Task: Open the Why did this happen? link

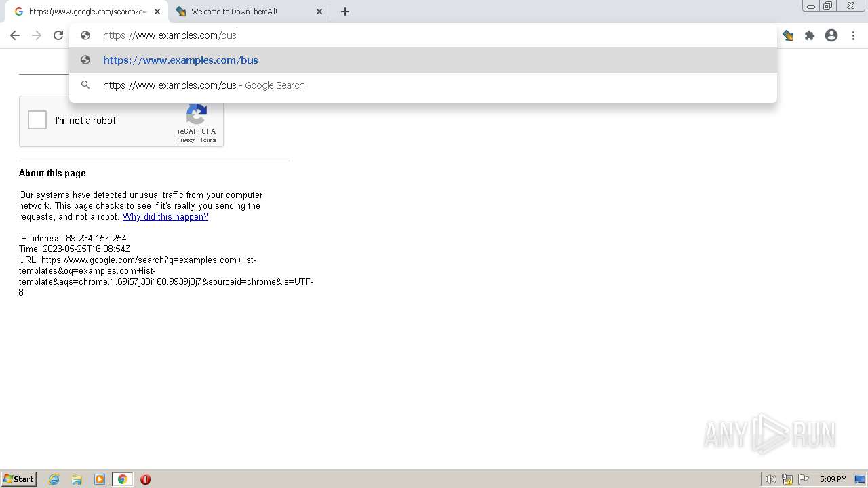Action: 165,217
